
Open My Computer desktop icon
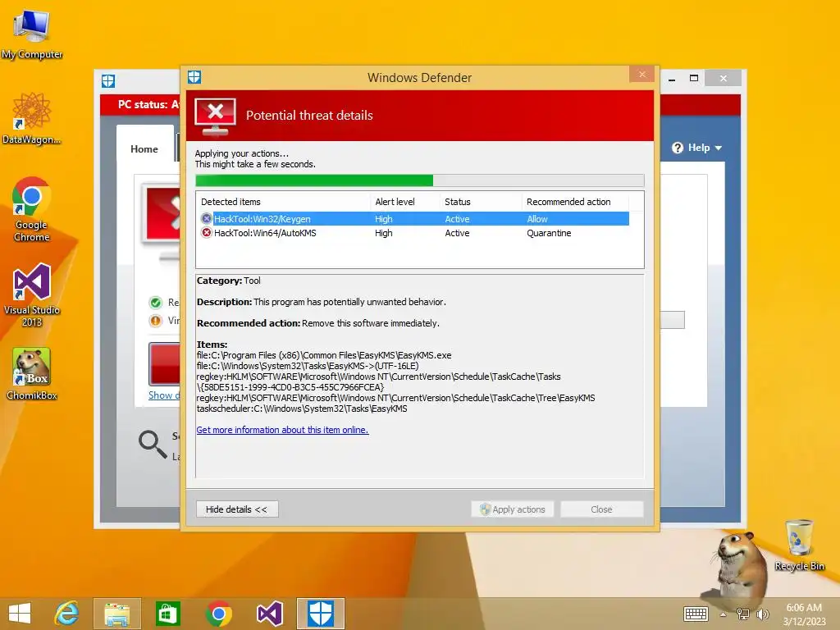point(32,33)
